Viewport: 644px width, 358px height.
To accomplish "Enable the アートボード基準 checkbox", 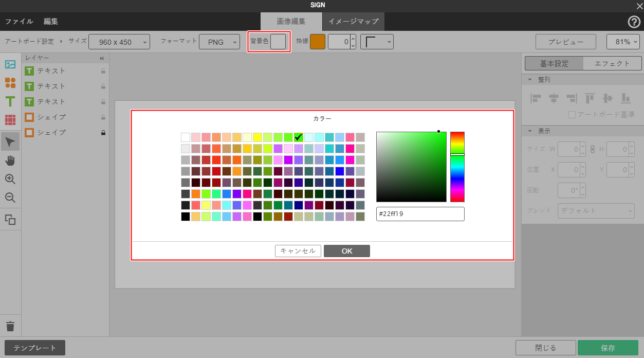I will [x=572, y=115].
